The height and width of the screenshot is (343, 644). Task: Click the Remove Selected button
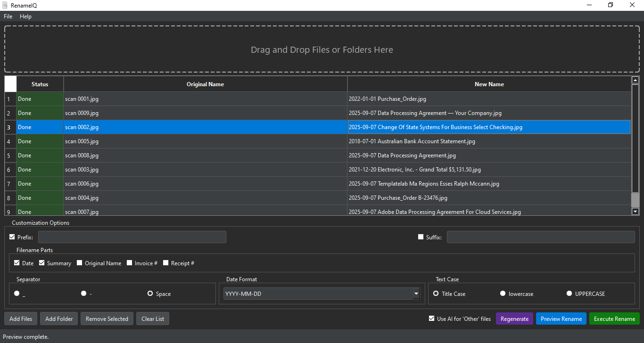[107, 318]
